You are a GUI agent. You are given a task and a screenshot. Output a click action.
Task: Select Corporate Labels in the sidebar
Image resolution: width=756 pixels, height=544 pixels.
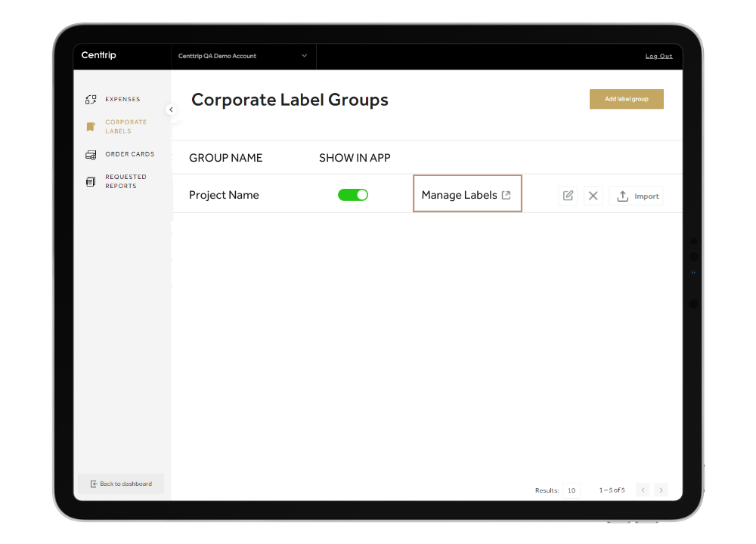125,127
